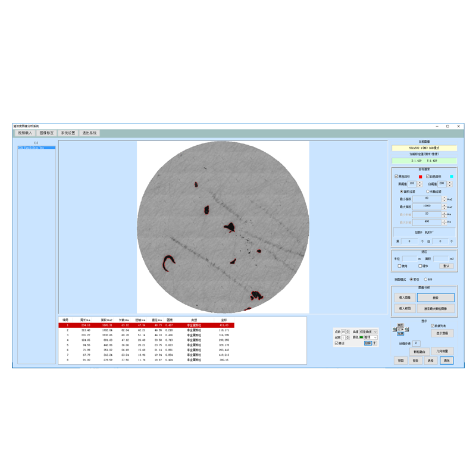Click the button below the 123% zoom value
The height and width of the screenshot is (476, 476).
[x=400, y=334]
